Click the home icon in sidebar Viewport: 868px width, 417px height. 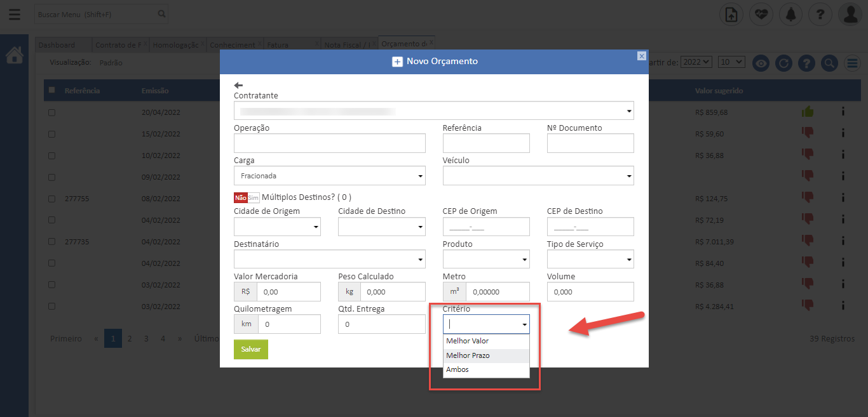pyautogui.click(x=14, y=56)
